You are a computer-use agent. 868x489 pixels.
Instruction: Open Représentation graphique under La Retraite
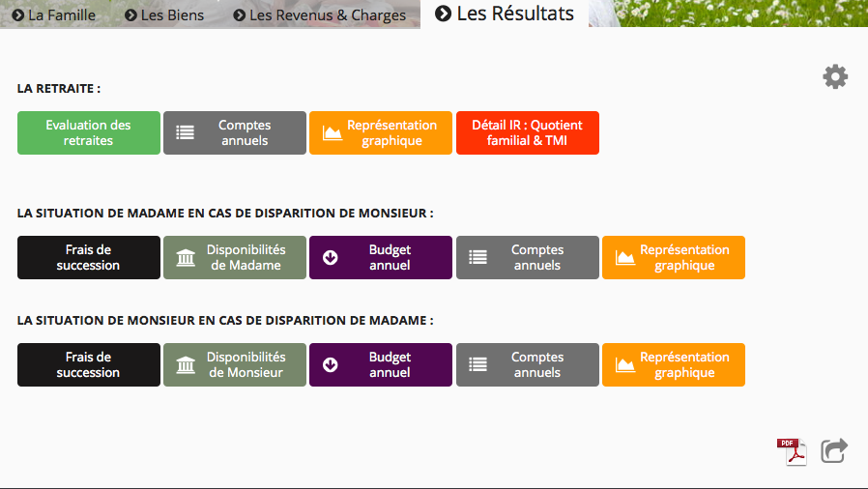(381, 133)
